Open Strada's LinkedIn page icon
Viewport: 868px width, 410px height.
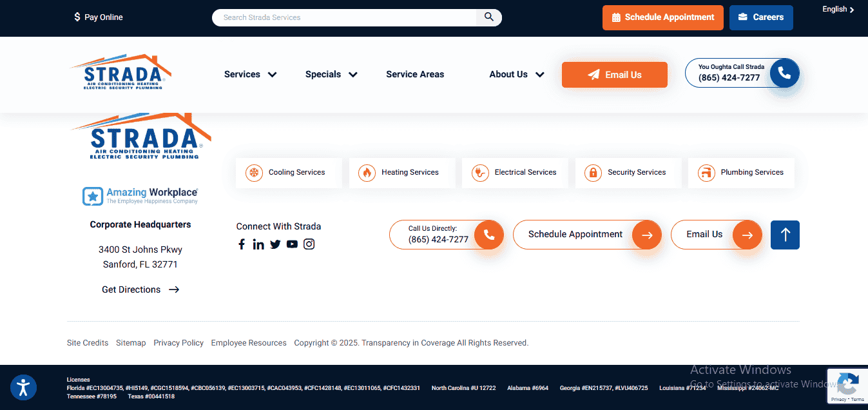tap(258, 244)
